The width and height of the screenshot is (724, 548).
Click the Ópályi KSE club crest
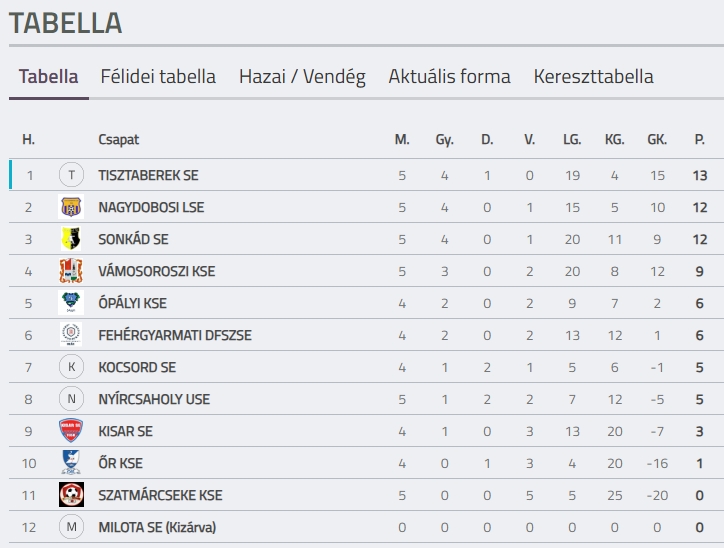[71, 303]
